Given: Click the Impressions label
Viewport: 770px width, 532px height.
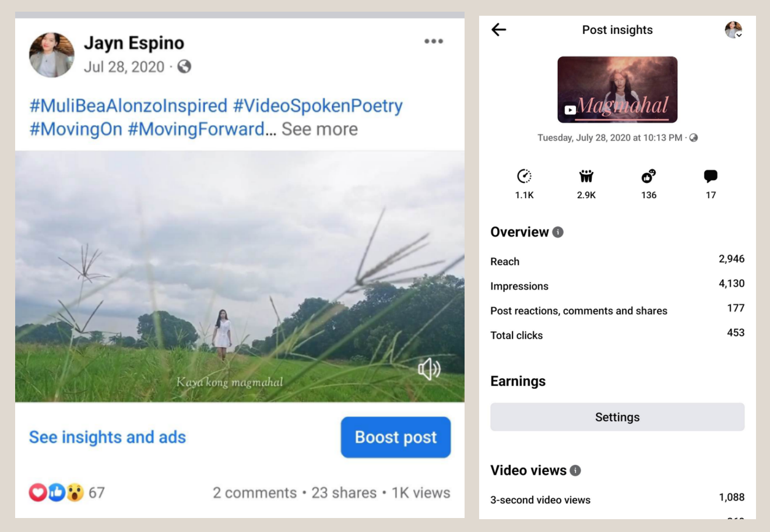Looking at the screenshot, I should [519, 286].
